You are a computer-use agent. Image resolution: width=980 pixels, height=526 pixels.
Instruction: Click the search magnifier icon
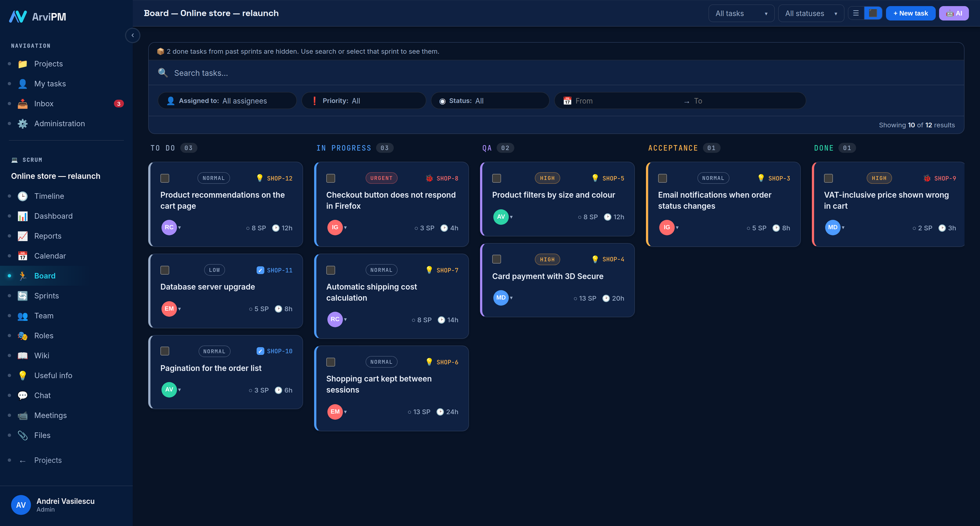163,73
